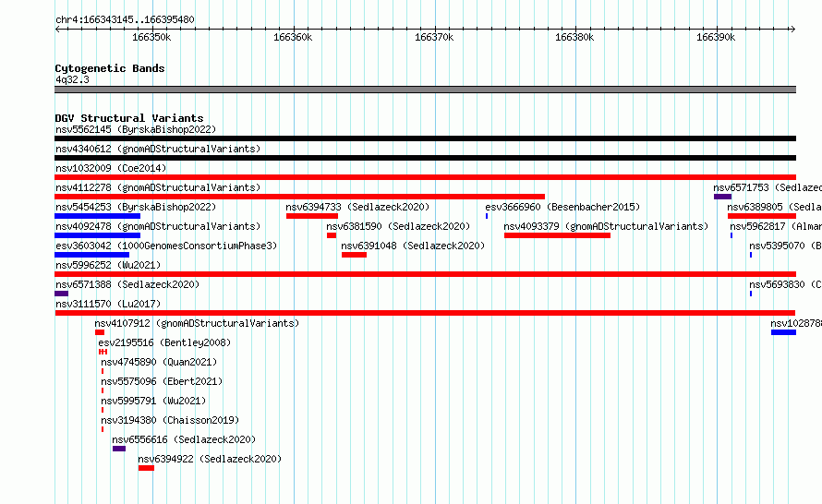Open the nsv5395070 variant label
822x504 pixels.
tap(785, 246)
